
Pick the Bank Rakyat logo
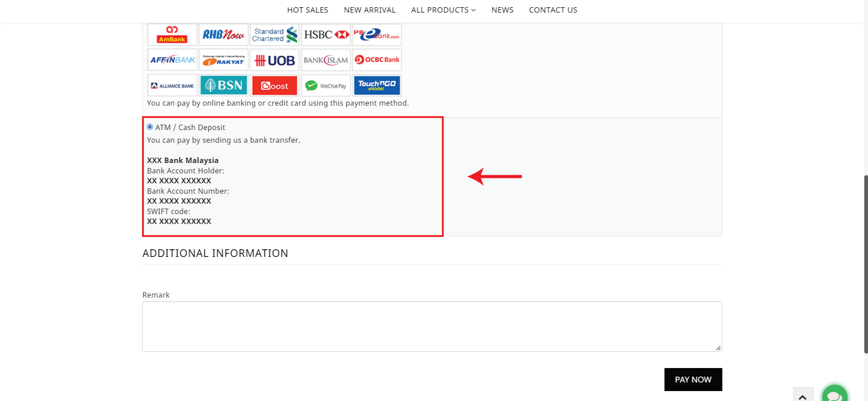point(223,60)
